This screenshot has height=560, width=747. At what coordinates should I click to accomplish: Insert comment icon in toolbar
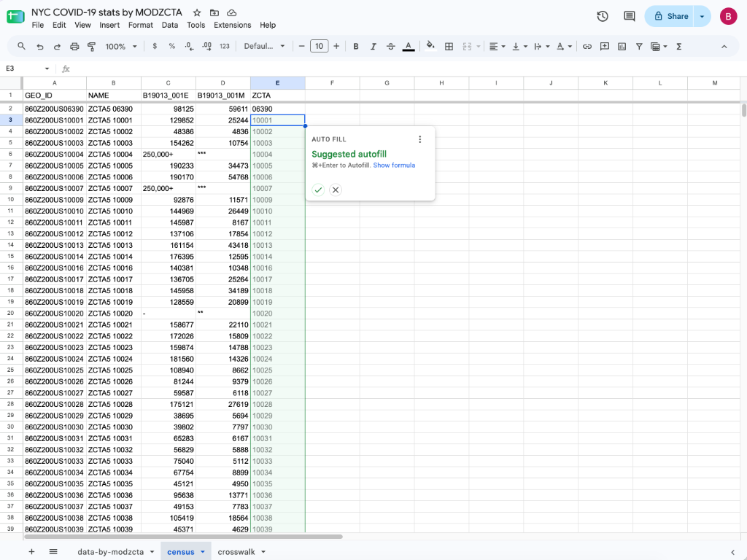(x=605, y=46)
